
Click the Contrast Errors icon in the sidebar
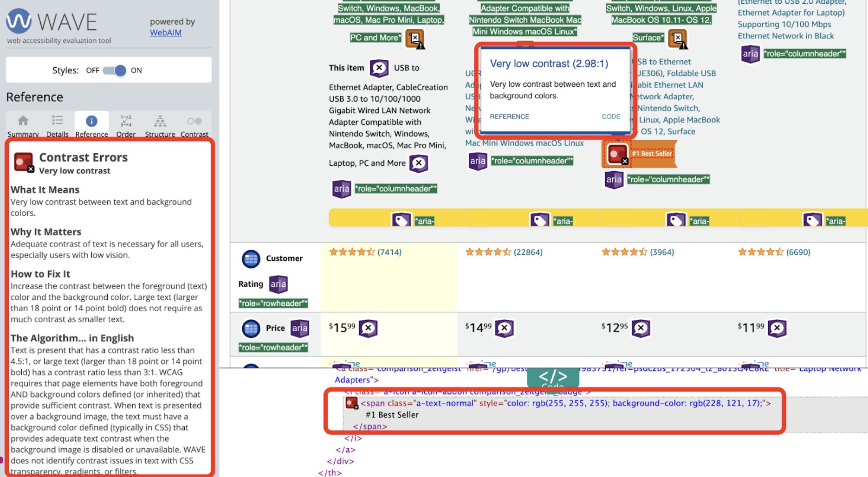coord(24,162)
